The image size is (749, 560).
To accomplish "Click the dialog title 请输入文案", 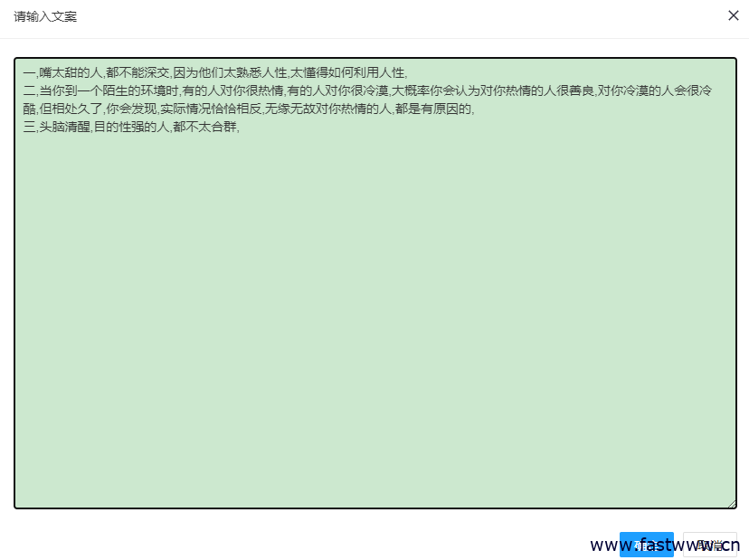I will [45, 15].
